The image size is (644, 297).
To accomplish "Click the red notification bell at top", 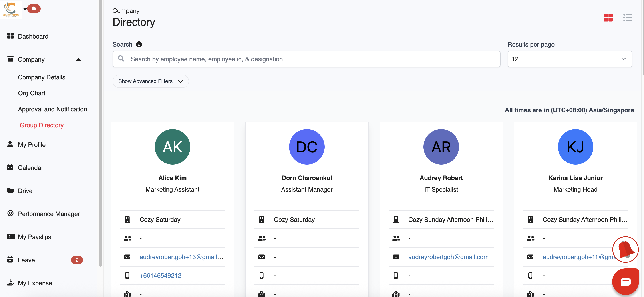I will [34, 9].
